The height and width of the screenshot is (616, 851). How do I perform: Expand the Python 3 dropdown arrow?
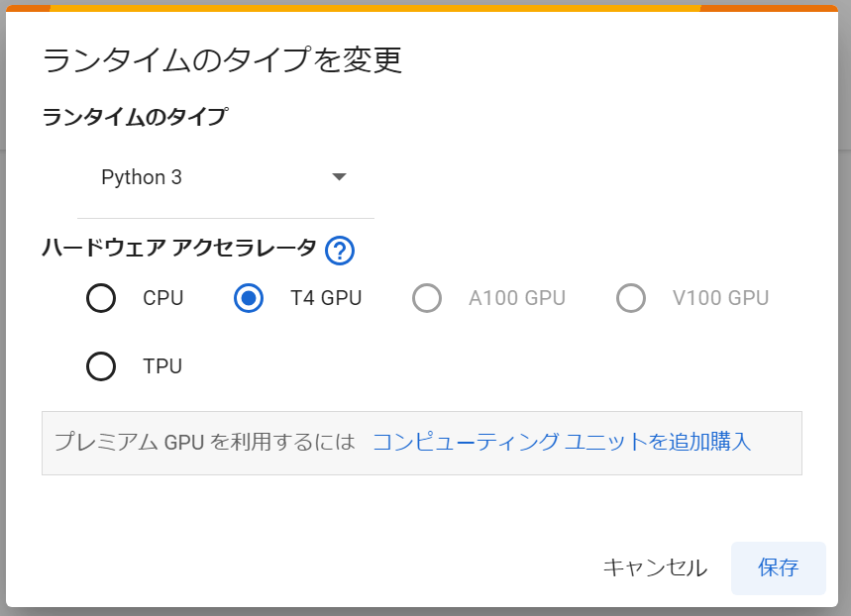[x=339, y=177]
